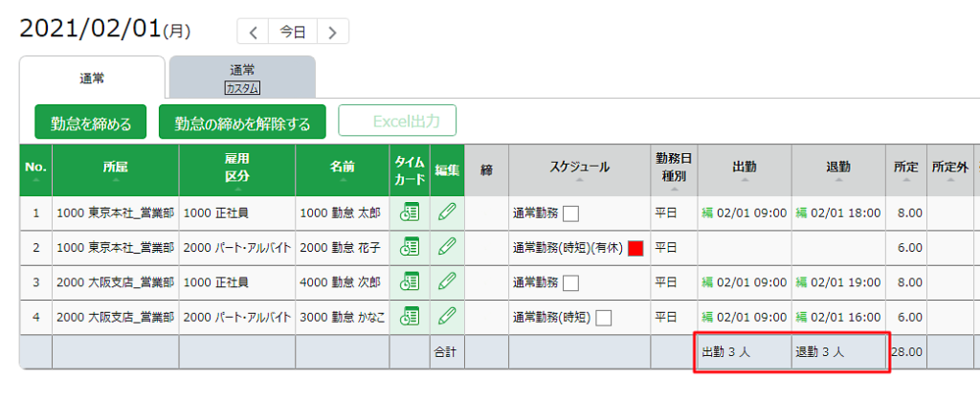Go to the next day arrow
Image resolution: width=980 pixels, height=403 pixels.
332,32
